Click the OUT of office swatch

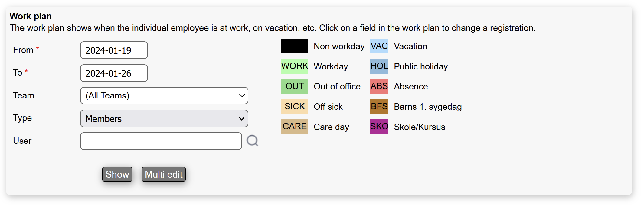(x=294, y=86)
